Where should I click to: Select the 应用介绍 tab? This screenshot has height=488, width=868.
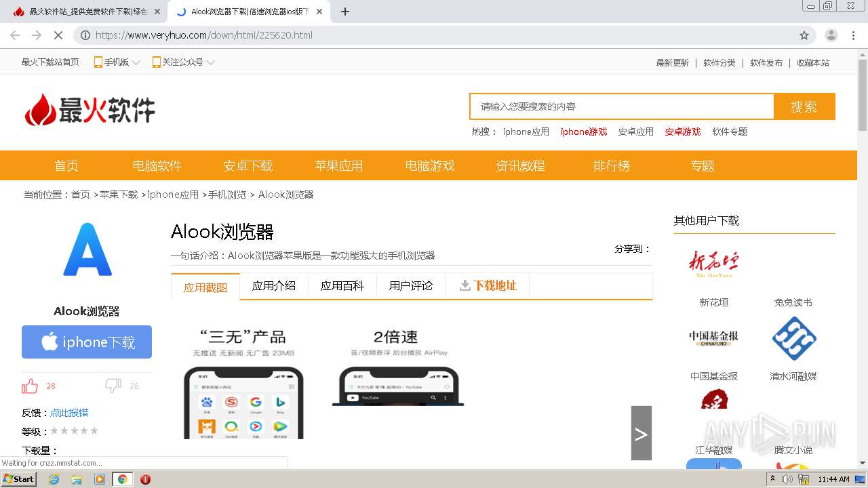point(274,286)
